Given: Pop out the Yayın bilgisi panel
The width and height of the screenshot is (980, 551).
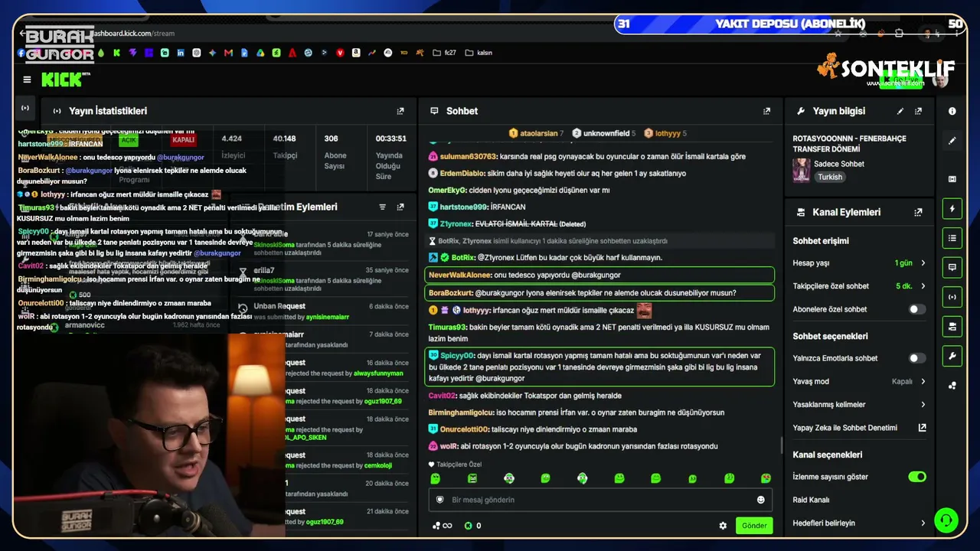Looking at the screenshot, I should (918, 111).
